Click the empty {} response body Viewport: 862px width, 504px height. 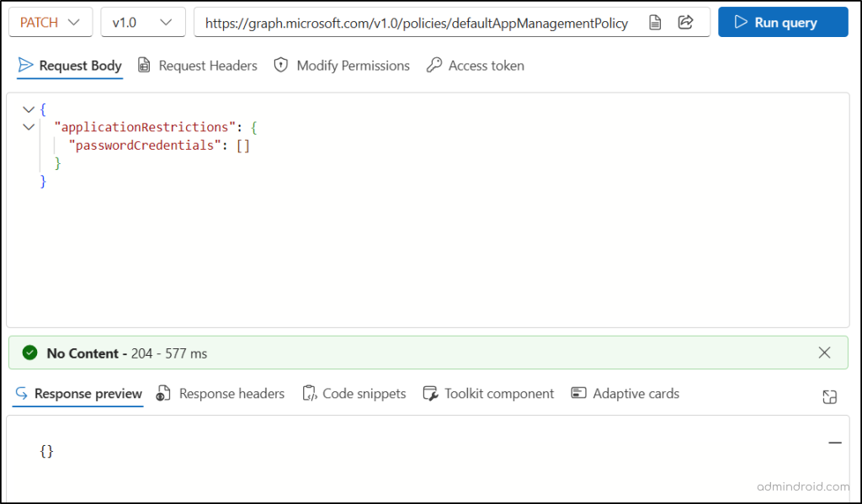pyautogui.click(x=47, y=451)
